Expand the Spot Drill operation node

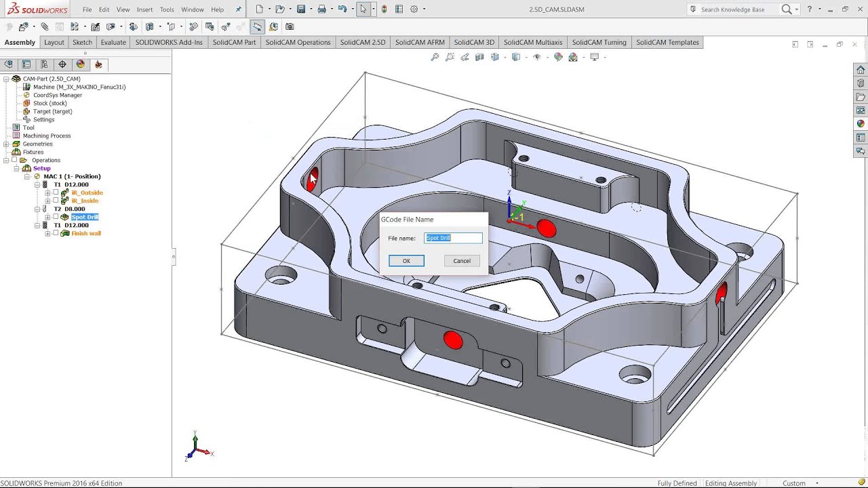[47, 217]
